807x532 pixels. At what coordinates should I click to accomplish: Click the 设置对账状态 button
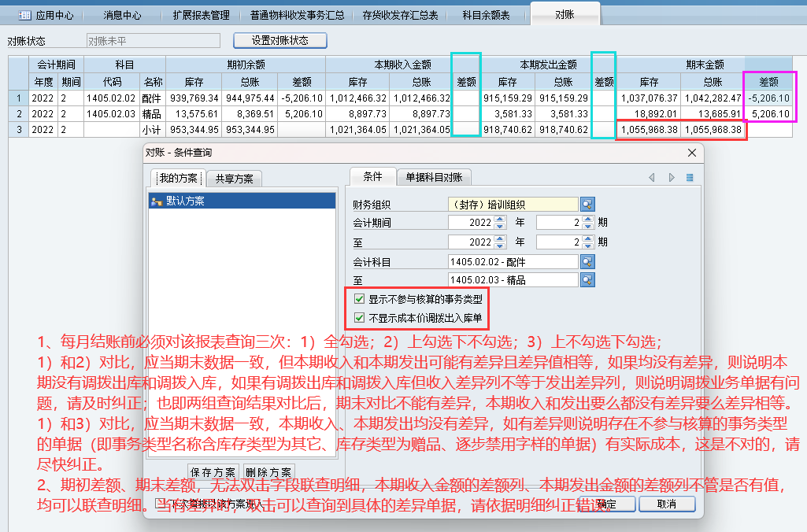tap(279, 40)
